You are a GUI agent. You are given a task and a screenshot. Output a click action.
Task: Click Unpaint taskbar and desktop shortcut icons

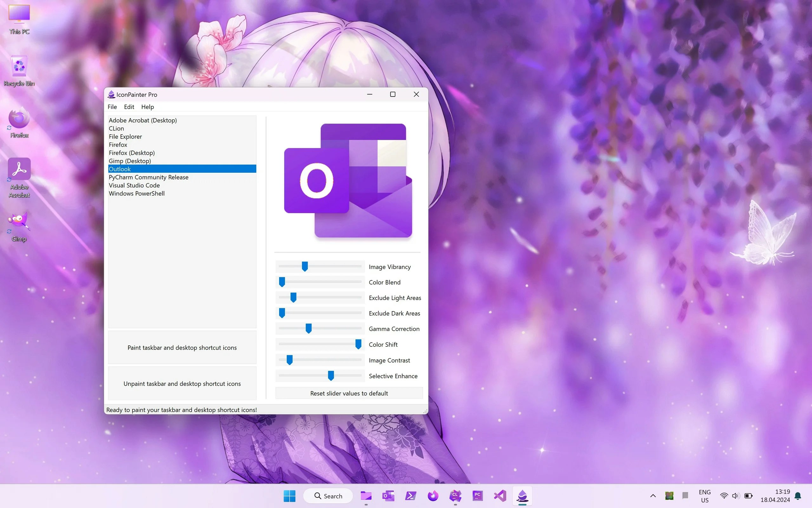[182, 383]
